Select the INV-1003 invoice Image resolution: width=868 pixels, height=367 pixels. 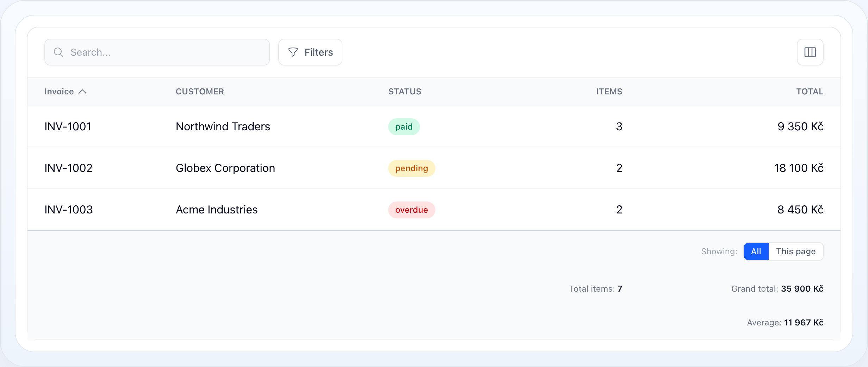click(x=434, y=210)
